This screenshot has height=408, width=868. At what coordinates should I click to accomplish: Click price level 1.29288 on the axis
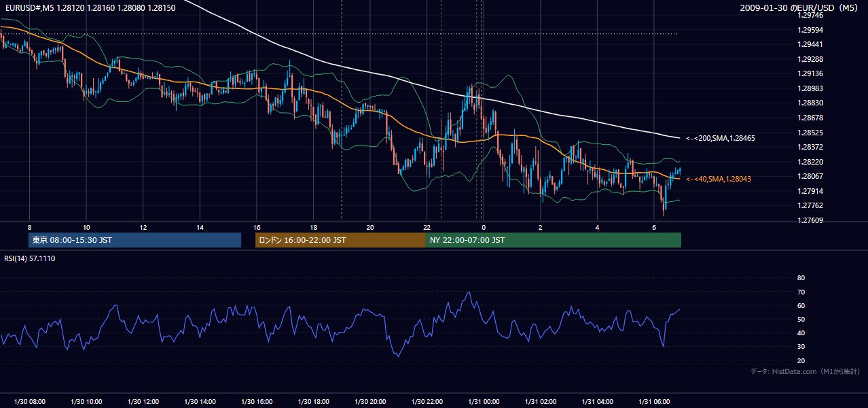[x=811, y=59]
